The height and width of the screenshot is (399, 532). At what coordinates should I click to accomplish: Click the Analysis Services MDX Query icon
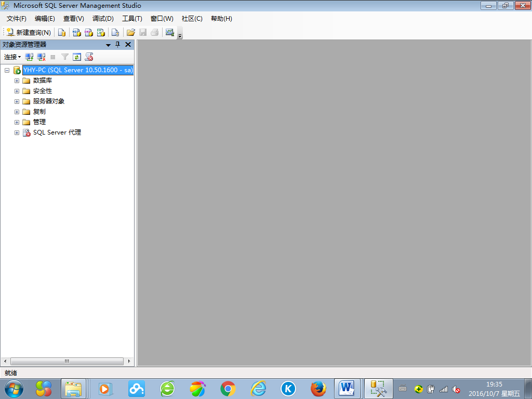click(77, 32)
